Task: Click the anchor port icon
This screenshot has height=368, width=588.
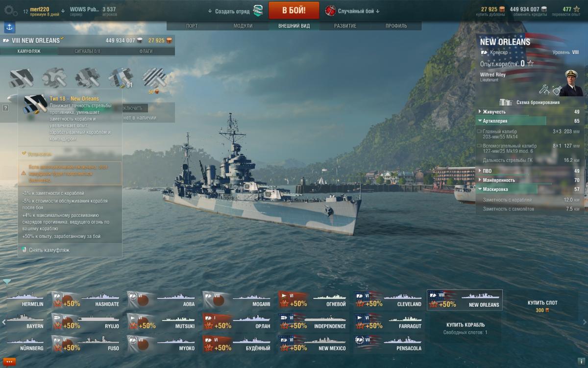Action: (x=10, y=27)
